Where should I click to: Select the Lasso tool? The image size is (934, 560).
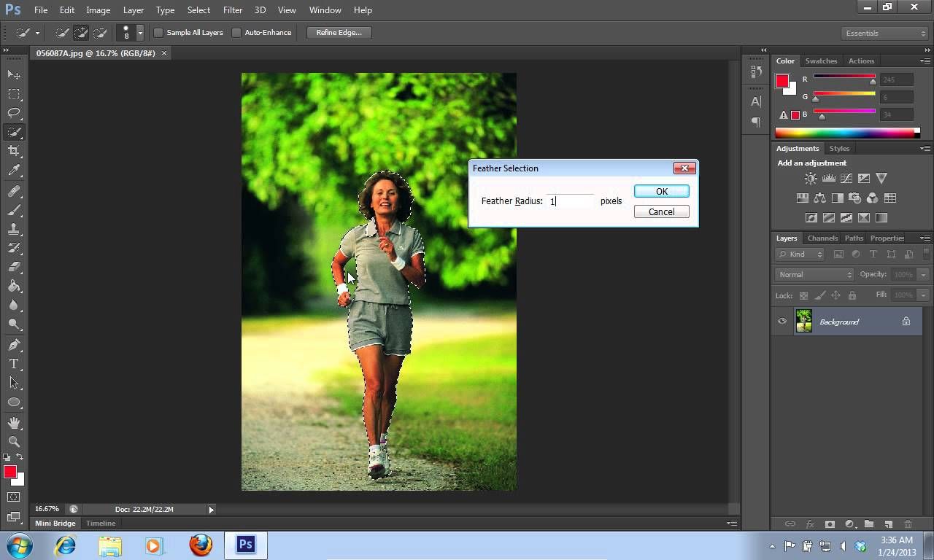click(x=14, y=113)
